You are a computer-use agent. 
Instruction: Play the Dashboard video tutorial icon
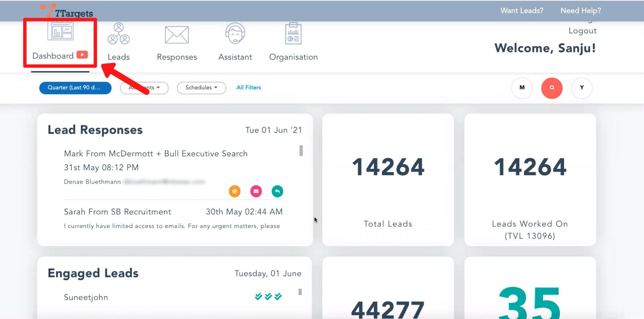click(x=82, y=55)
